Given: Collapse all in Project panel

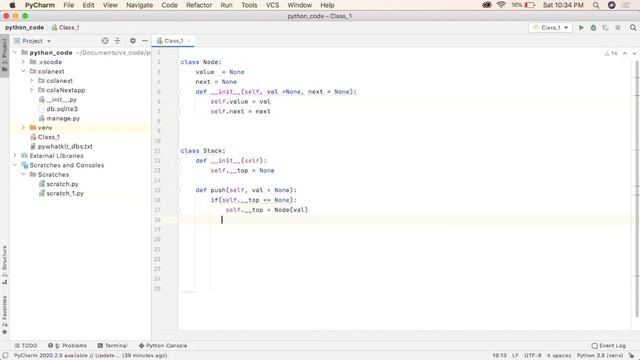Looking at the screenshot, I should point(118,41).
